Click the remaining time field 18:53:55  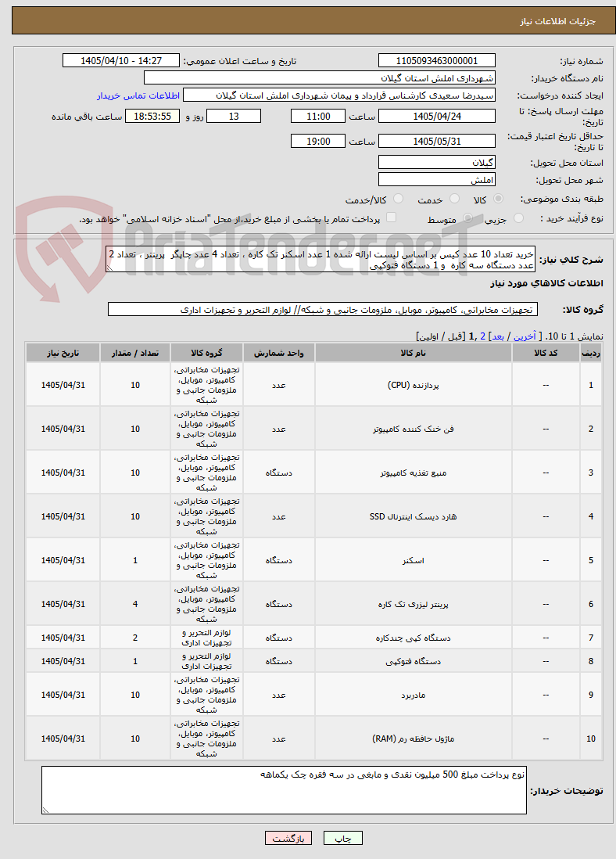[152, 116]
